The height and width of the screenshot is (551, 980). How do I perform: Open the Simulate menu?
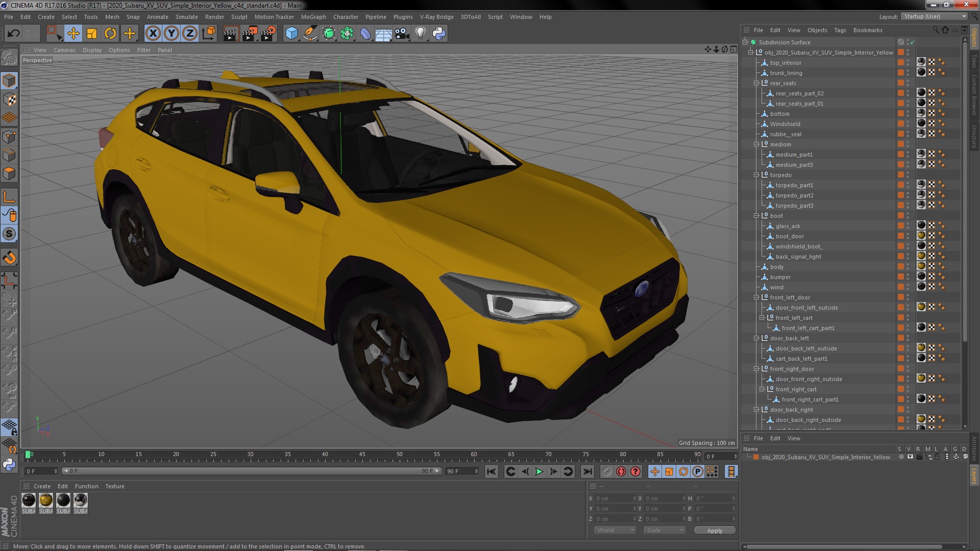pos(186,17)
